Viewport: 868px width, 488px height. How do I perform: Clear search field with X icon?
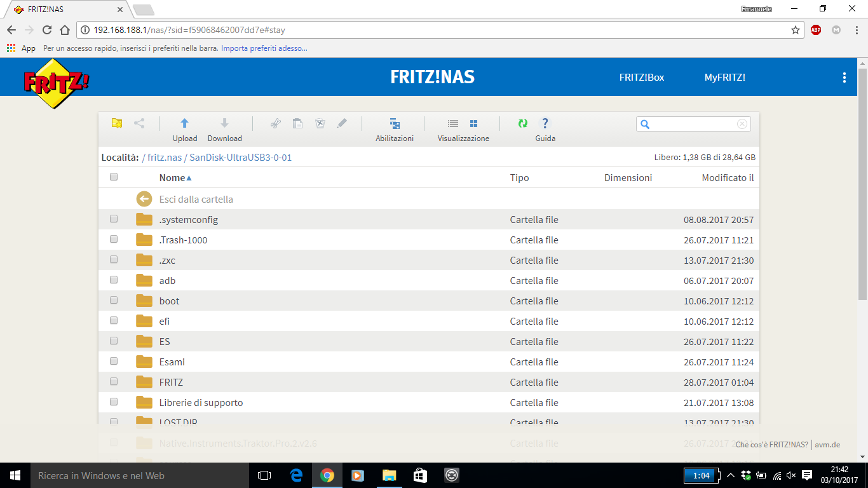(x=742, y=124)
